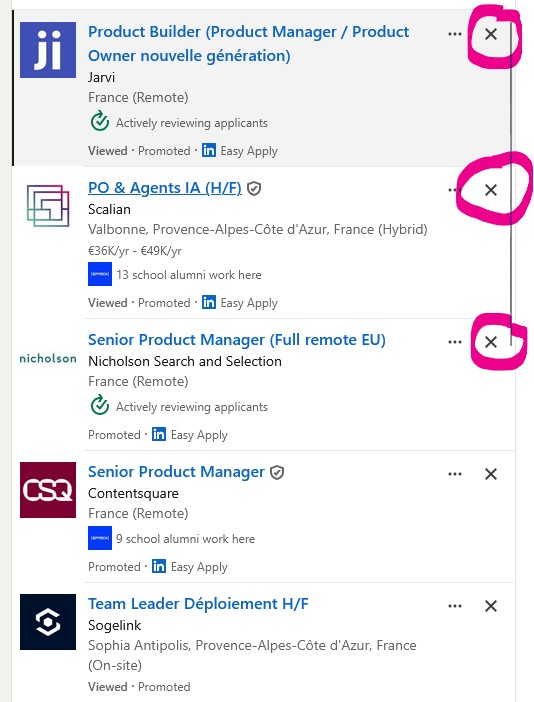Click 'Actively reviewing applicants' under Nicholson

192,407
